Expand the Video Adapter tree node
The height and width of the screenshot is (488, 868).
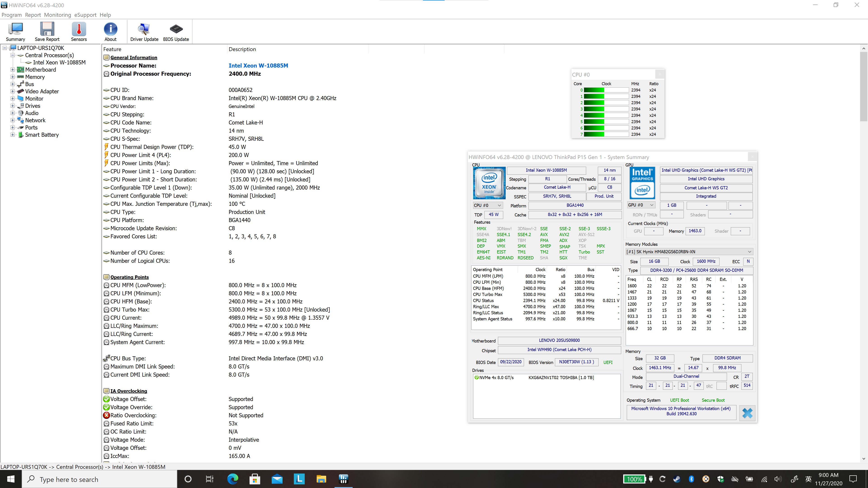point(12,91)
